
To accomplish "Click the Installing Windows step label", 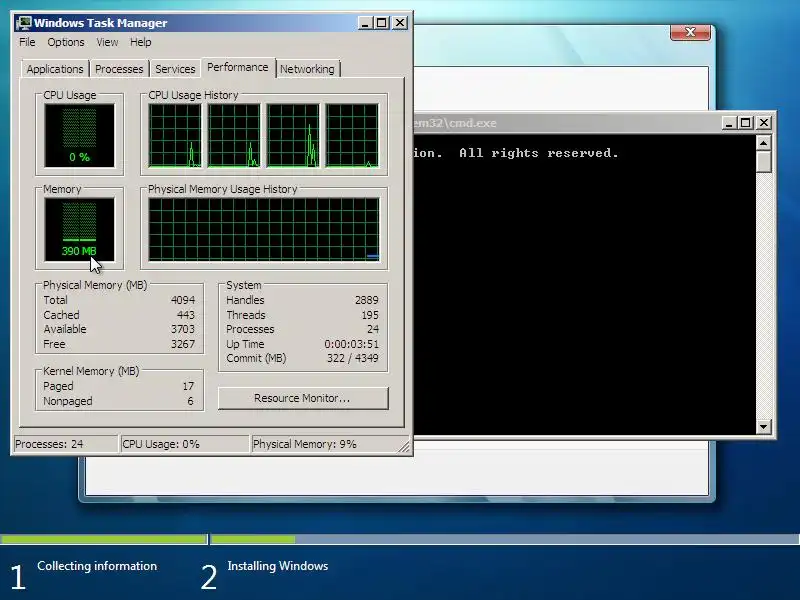I will [278, 566].
